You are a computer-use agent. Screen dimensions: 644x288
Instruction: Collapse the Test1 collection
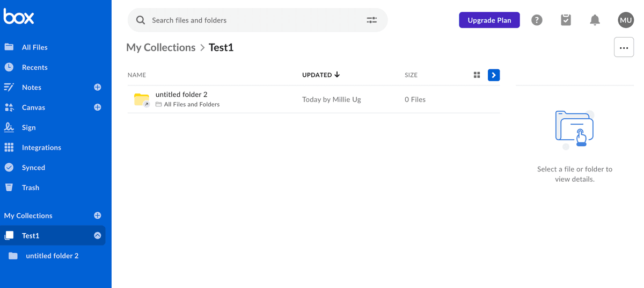point(98,235)
